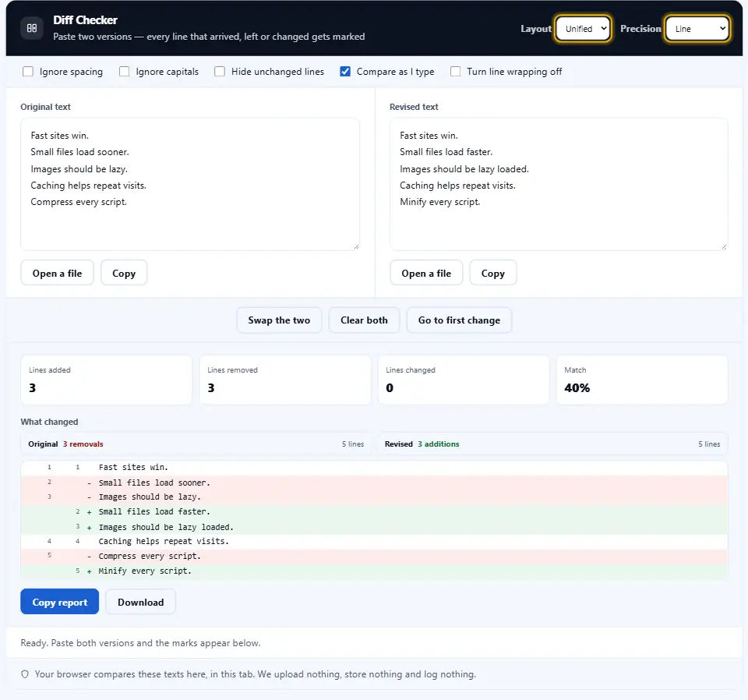Click the Copy report button
The image size is (748, 700).
(60, 602)
